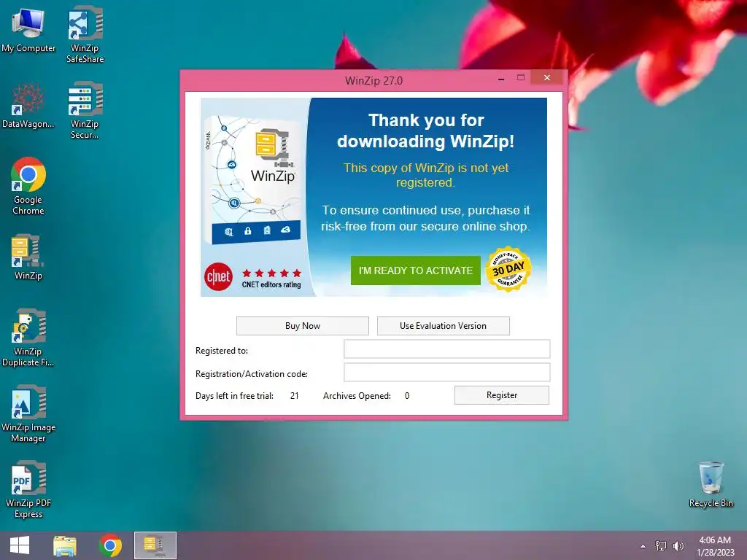The width and height of the screenshot is (747, 560).
Task: Open the volume speaker tray icon
Action: point(678,545)
